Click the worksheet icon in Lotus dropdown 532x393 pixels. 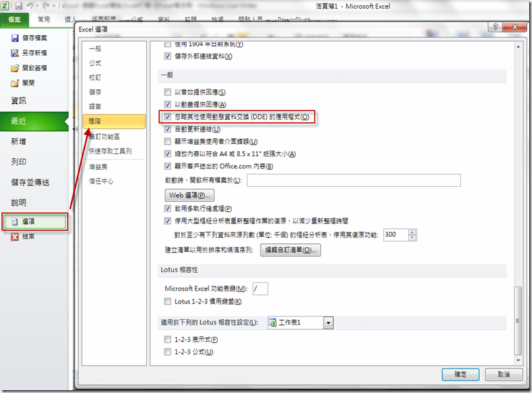click(x=273, y=323)
